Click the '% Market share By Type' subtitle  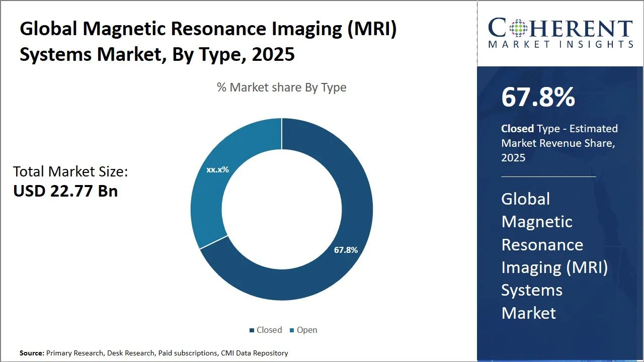[x=281, y=87]
